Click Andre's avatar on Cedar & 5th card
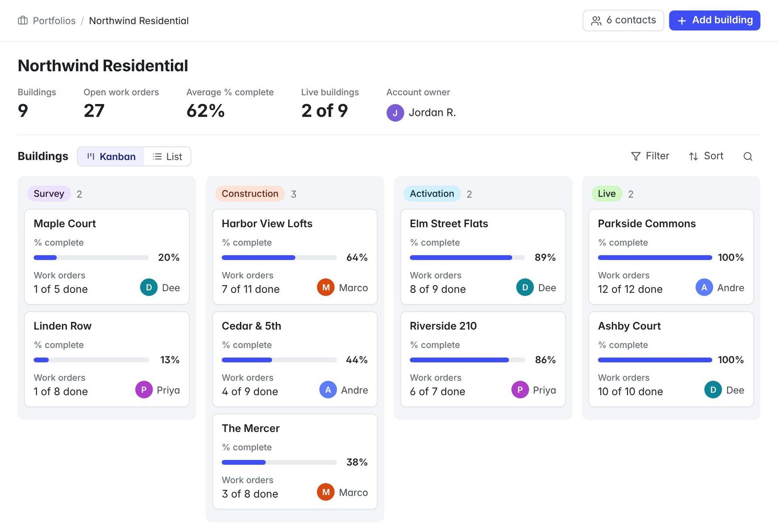The width and height of the screenshot is (778, 532). [328, 390]
